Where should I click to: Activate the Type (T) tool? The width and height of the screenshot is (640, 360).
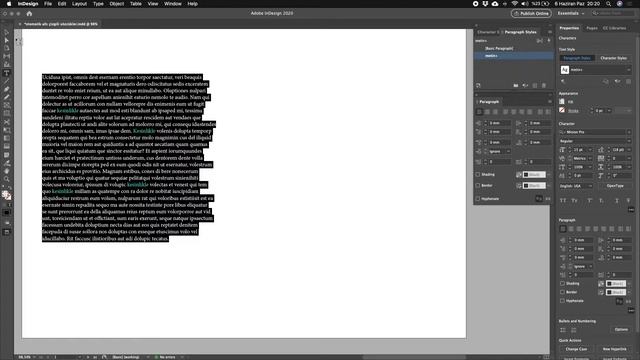[7, 73]
